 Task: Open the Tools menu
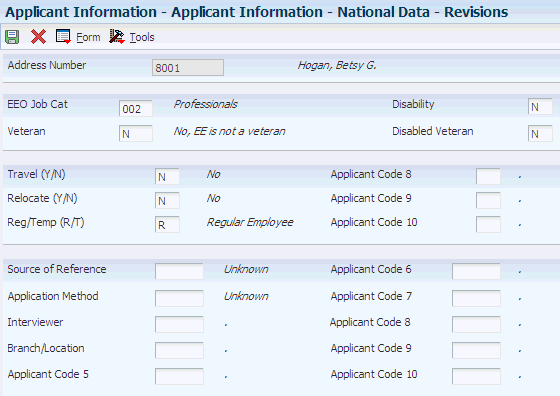click(x=142, y=37)
